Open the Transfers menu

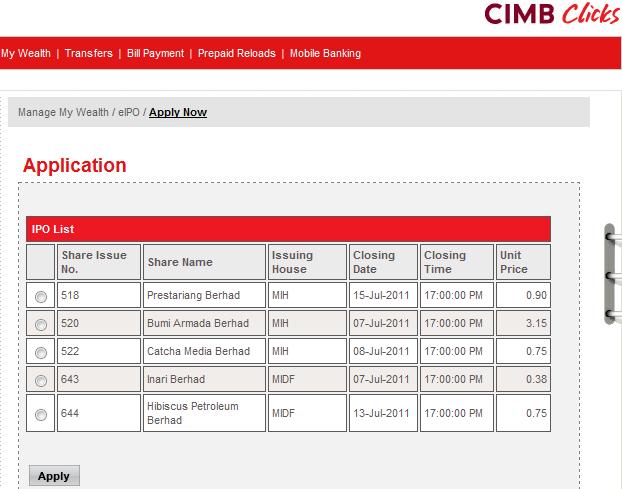(88, 53)
